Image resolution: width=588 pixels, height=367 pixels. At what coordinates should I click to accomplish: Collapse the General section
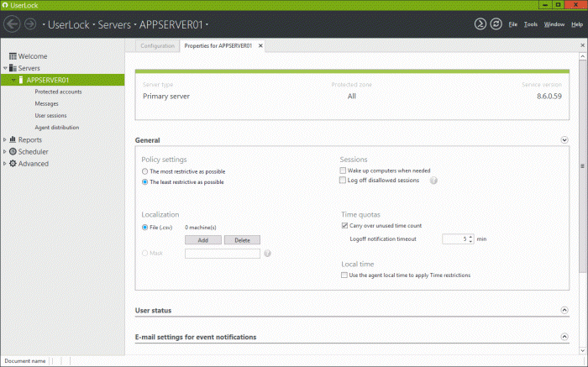564,139
